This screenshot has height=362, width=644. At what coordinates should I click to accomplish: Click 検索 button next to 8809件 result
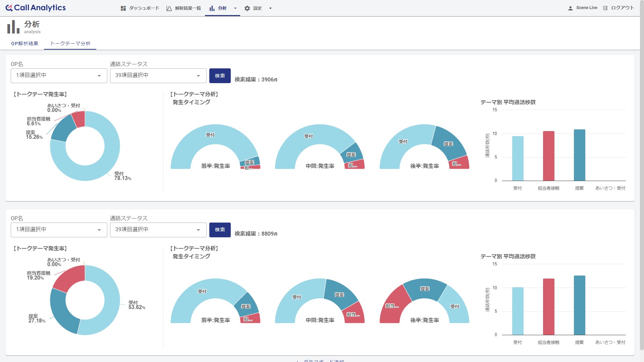pos(220,230)
